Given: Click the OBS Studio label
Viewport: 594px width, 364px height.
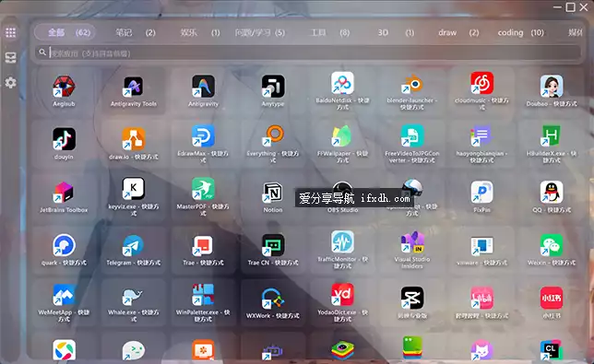Looking at the screenshot, I should (x=342, y=210).
